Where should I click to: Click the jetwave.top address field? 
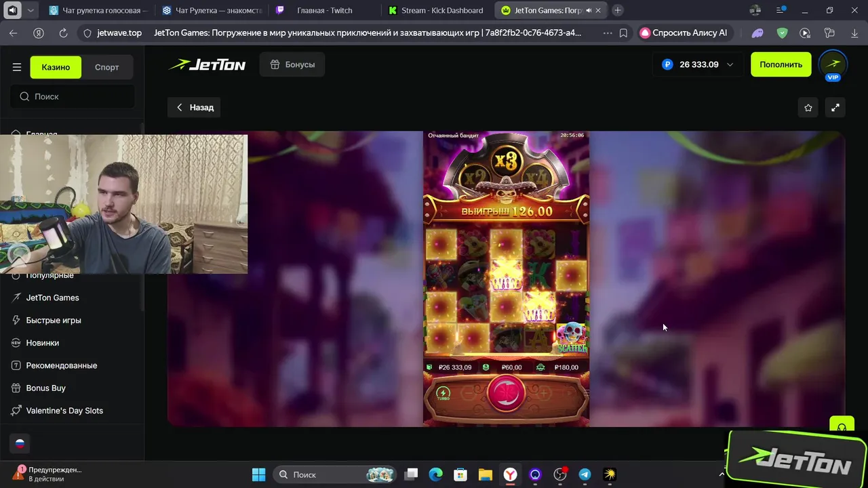pyautogui.click(x=119, y=33)
